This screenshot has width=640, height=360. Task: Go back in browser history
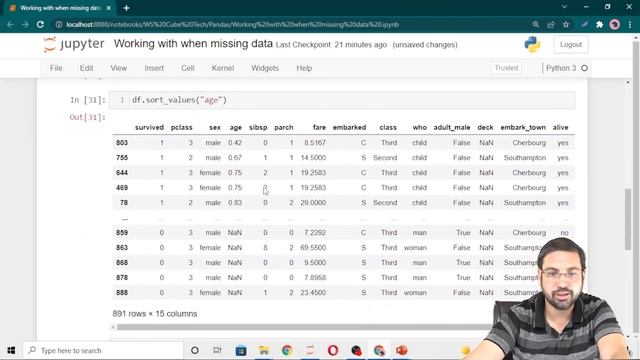coord(10,24)
